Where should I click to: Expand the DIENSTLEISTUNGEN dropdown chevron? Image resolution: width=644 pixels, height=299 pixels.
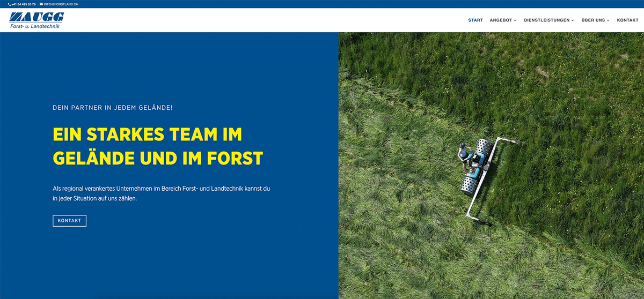tap(573, 20)
